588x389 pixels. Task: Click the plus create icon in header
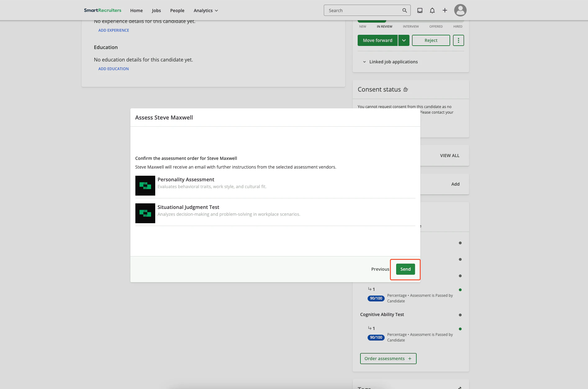point(445,10)
